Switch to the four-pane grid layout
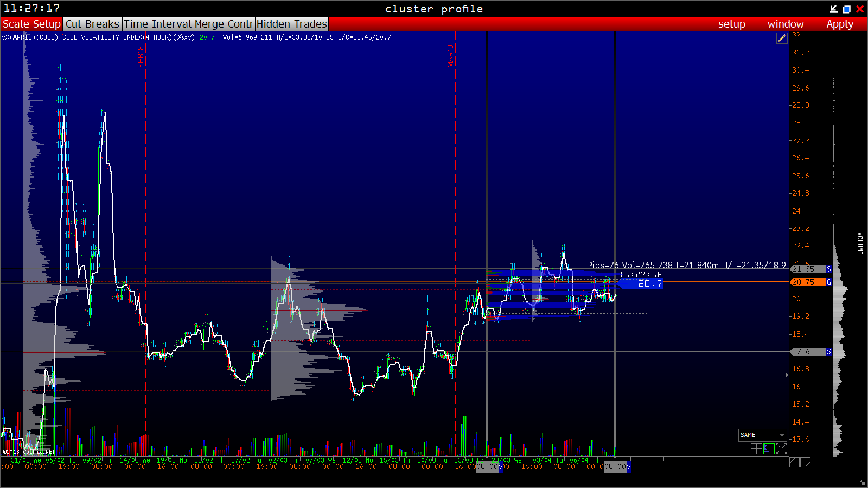The height and width of the screenshot is (488, 868). pos(756,448)
